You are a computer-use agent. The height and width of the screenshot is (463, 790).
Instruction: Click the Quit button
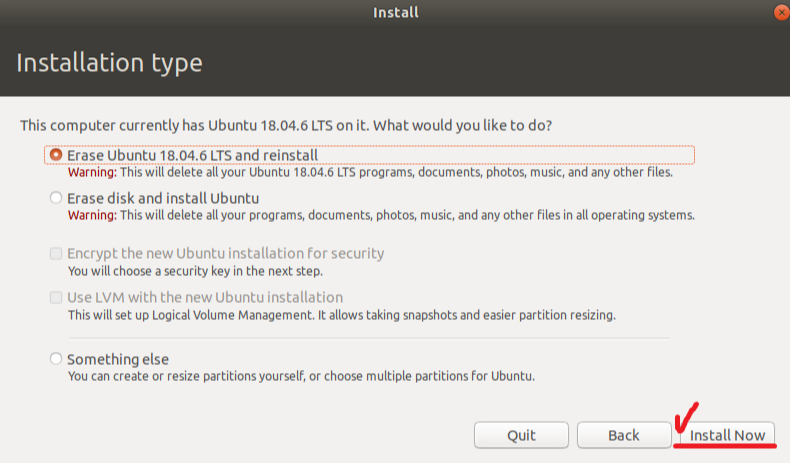pyautogui.click(x=521, y=435)
